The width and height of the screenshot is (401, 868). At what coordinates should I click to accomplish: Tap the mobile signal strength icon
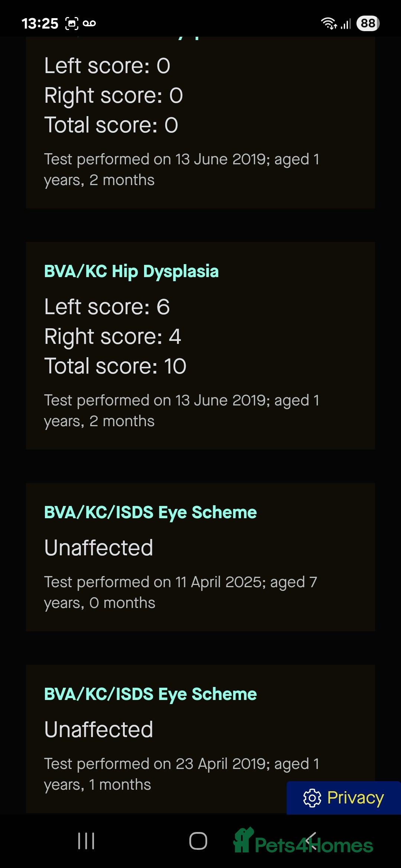click(346, 24)
